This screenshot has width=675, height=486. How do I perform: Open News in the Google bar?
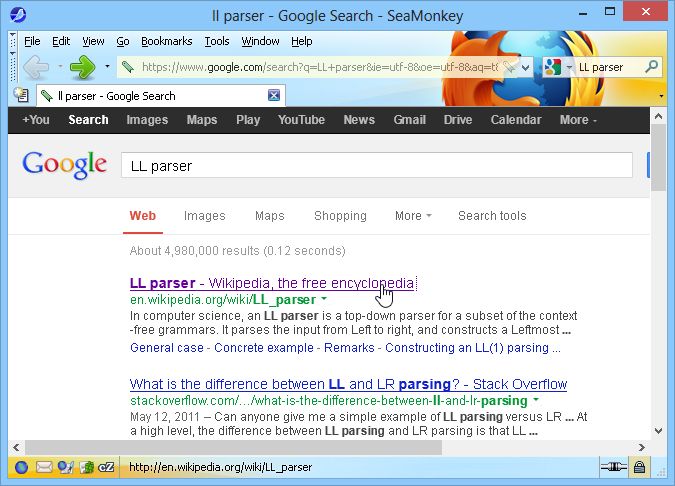point(359,120)
